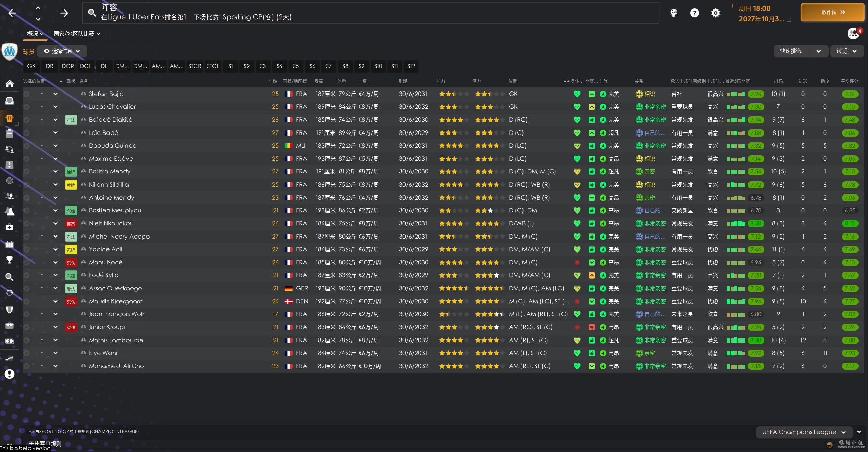
Task: Go back with the left arrow icon
Action: pos(12,13)
